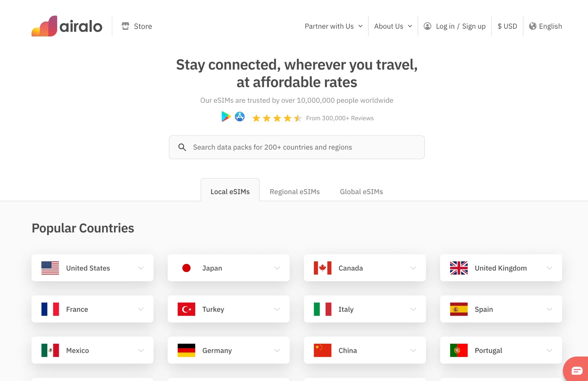Open the chat support bubble icon
The width and height of the screenshot is (588, 381).
tap(577, 370)
